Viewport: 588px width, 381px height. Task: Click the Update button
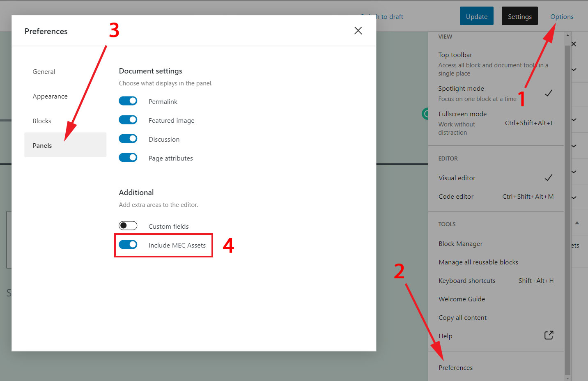[476, 16]
